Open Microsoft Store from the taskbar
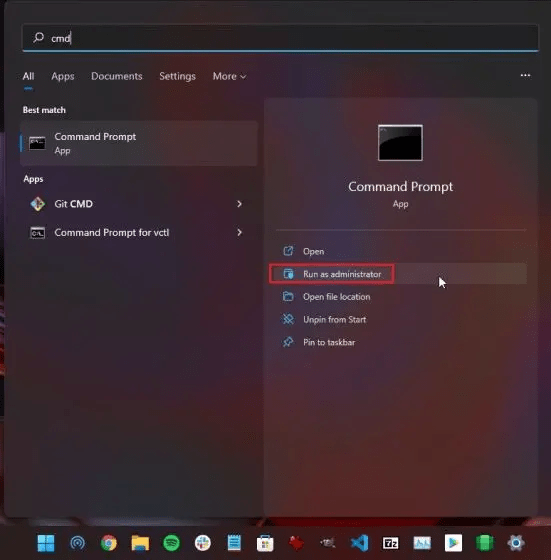 (265, 544)
